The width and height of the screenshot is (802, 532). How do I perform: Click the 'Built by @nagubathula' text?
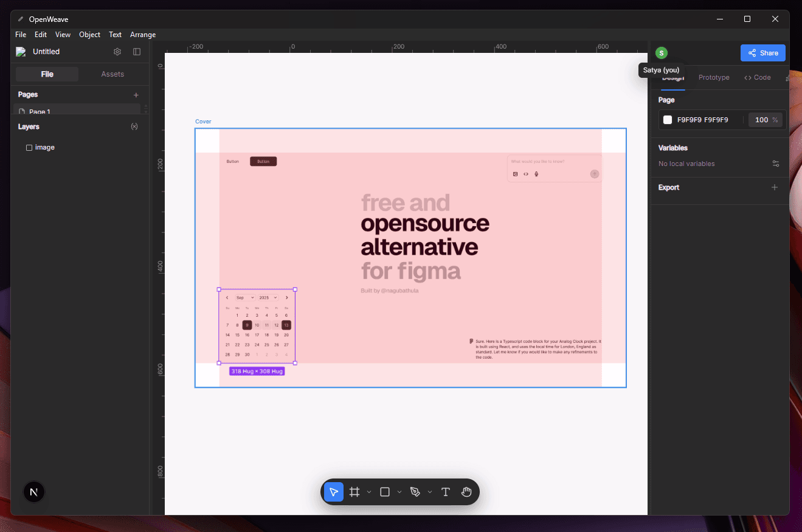click(x=390, y=291)
